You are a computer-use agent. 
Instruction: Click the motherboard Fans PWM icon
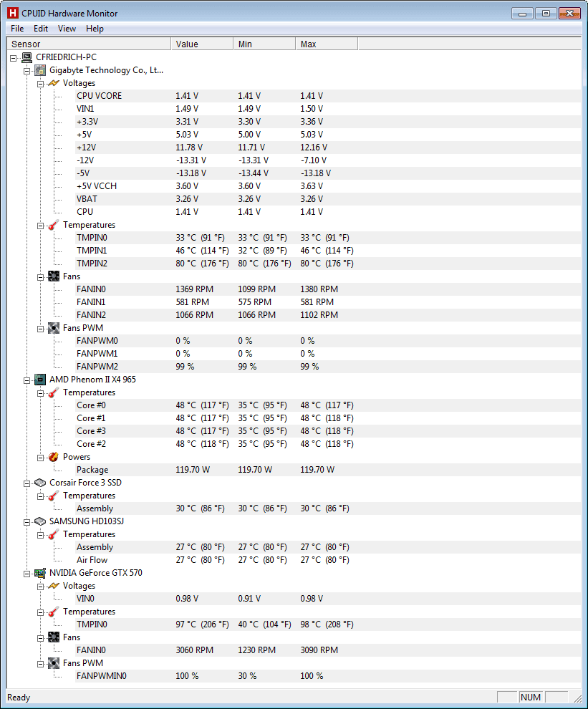click(54, 328)
